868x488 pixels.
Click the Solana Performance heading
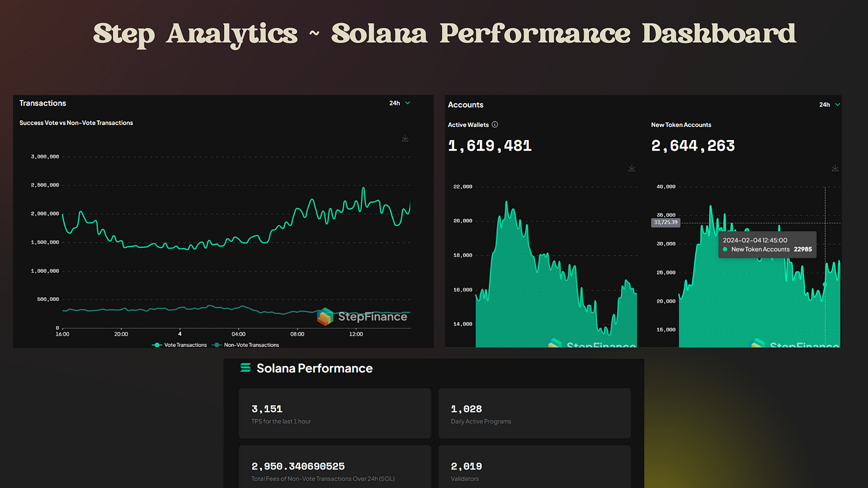(314, 368)
